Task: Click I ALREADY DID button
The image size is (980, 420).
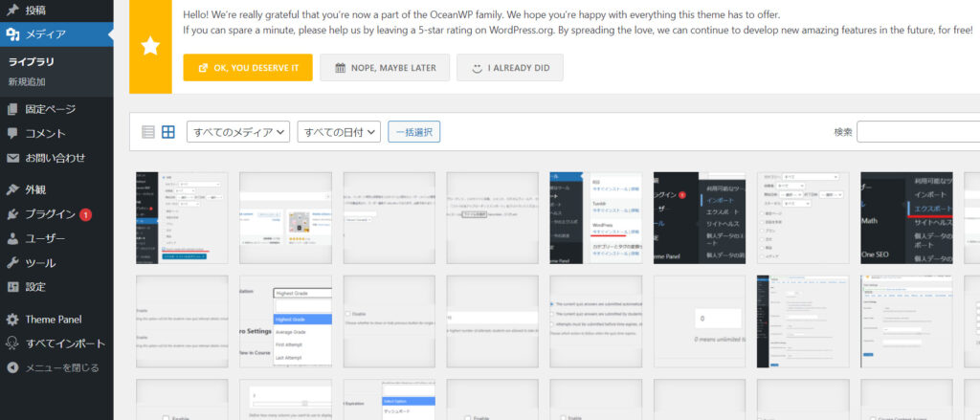Action: click(510, 68)
